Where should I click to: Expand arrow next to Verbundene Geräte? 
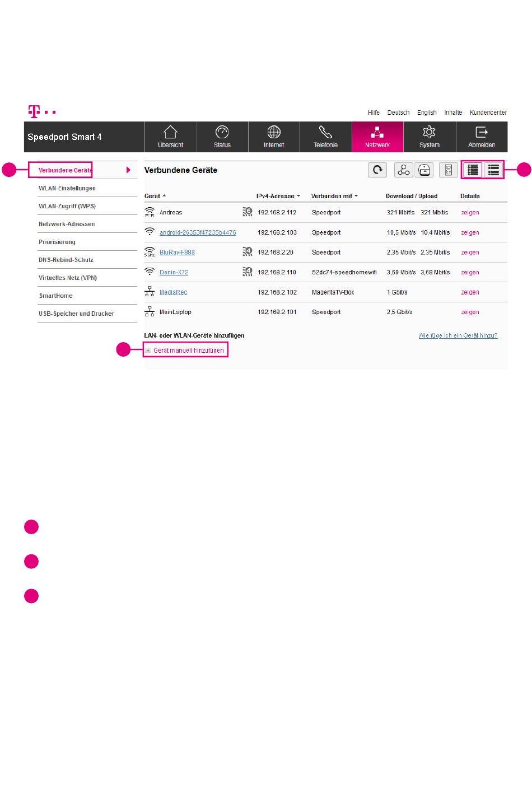click(128, 170)
